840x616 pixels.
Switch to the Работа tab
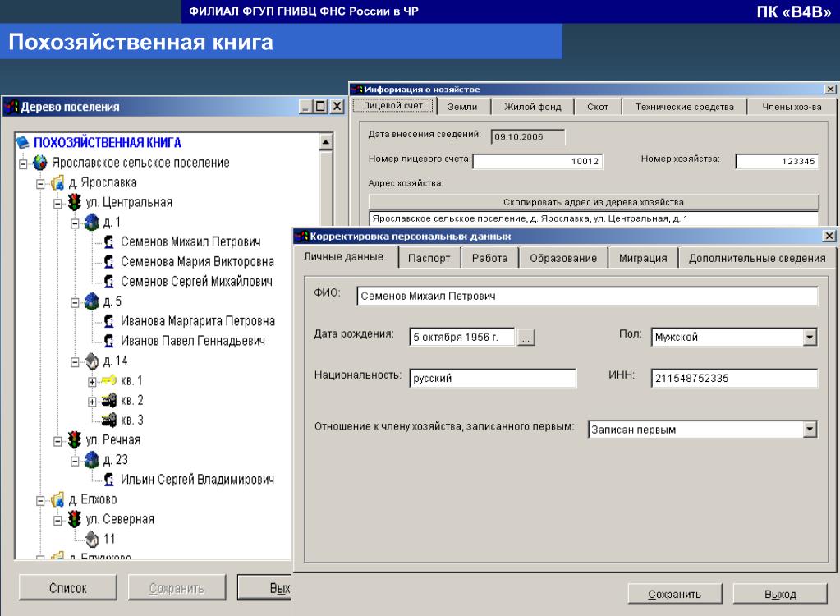(489, 258)
